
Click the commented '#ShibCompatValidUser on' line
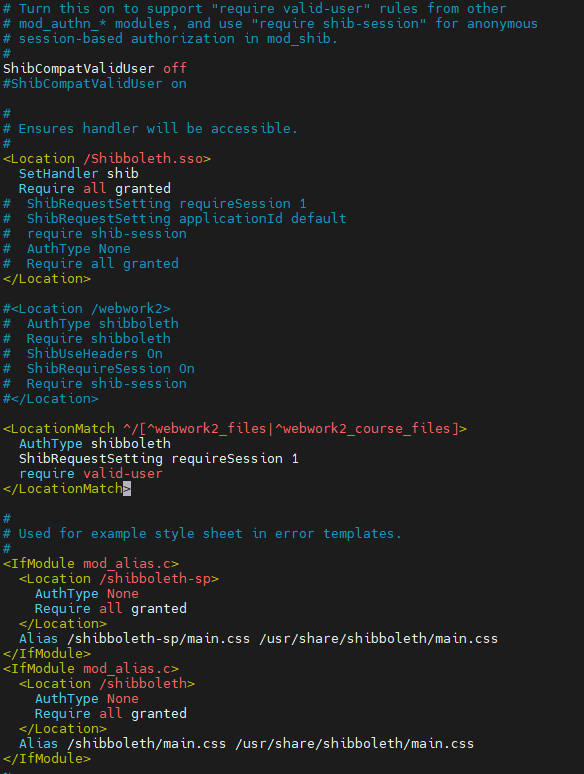click(95, 83)
